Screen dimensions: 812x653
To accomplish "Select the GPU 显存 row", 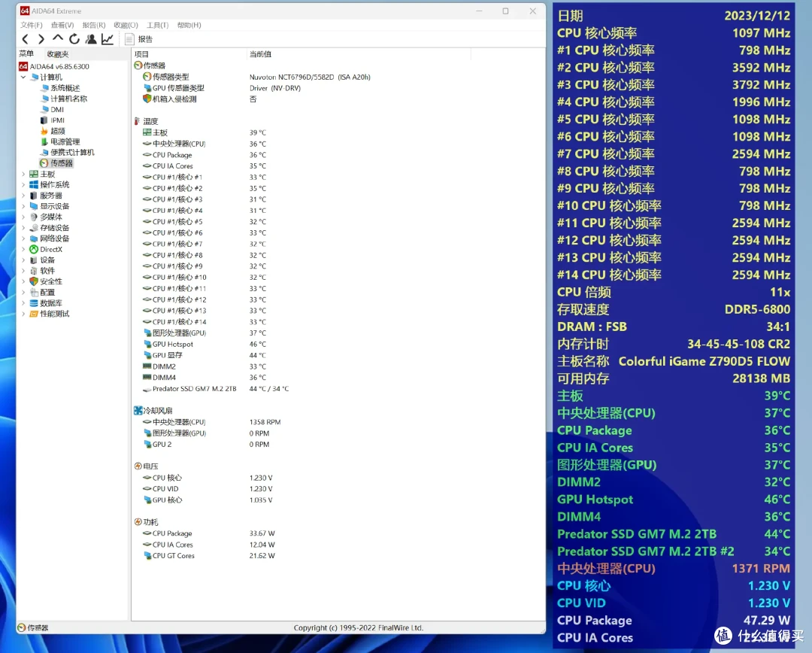I will coord(205,355).
